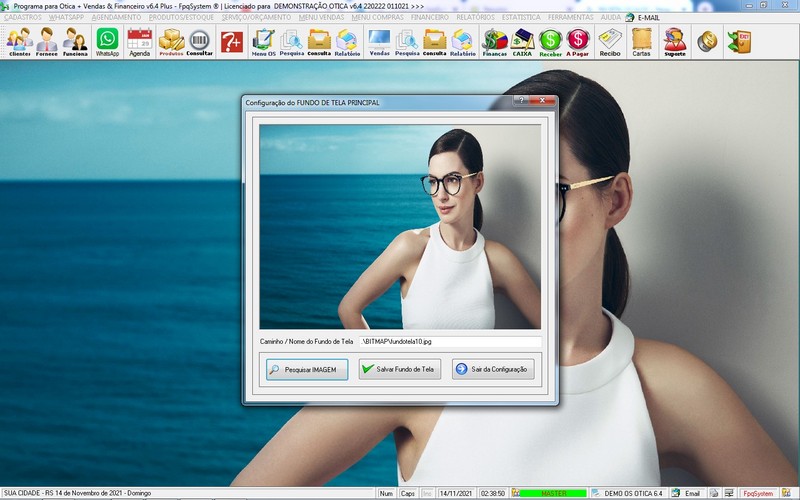Open the FINANCEIRO menu
The height and width of the screenshot is (500, 800).
point(430,17)
